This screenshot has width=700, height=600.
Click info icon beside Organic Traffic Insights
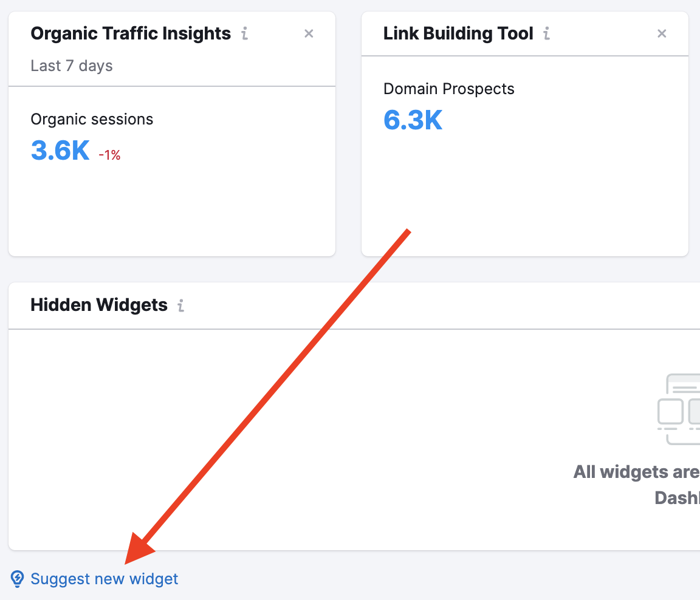245,33
